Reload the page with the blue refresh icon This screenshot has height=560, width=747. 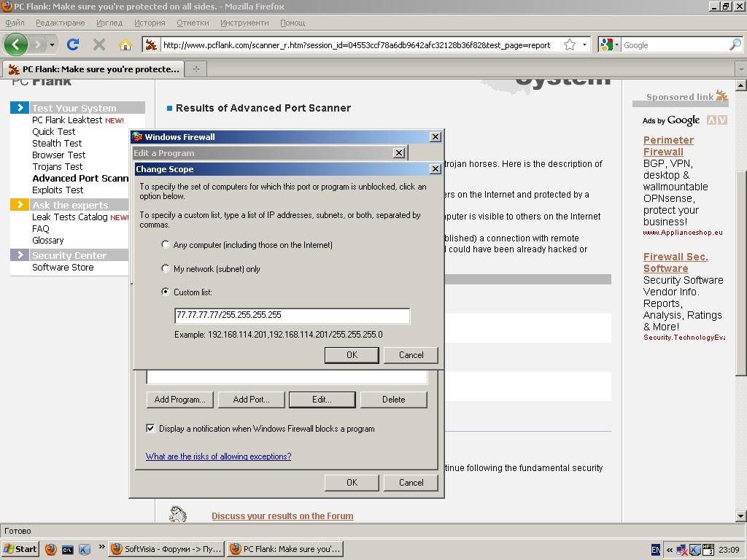click(73, 44)
